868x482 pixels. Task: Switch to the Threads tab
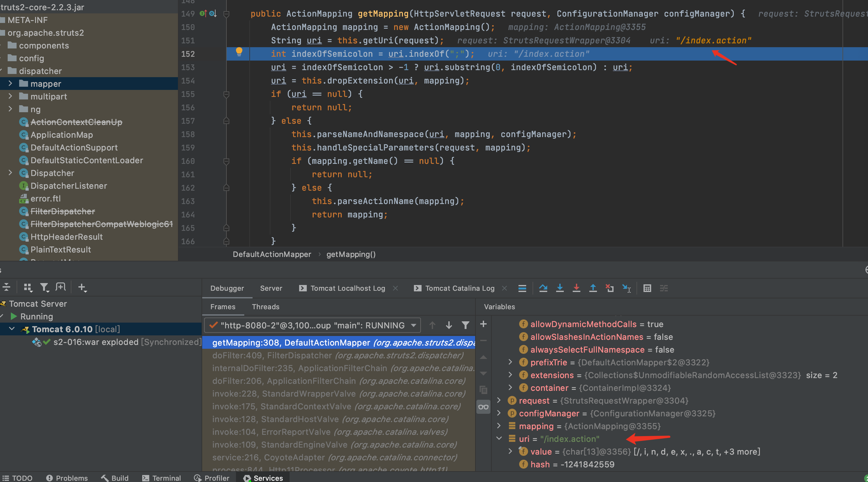266,307
